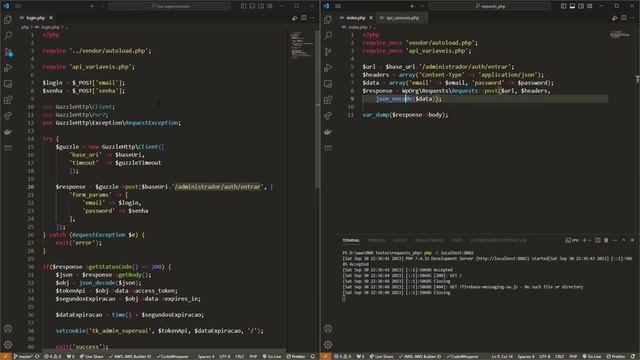The height and width of the screenshot is (360, 640).
Task: Open Search in the right VS Code window
Action: point(328,36)
